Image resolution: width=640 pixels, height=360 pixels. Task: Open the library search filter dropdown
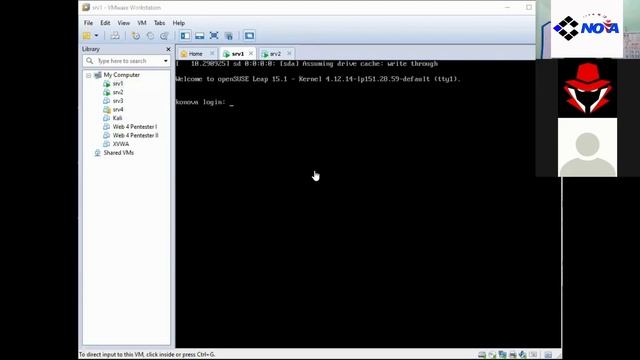[x=166, y=61]
